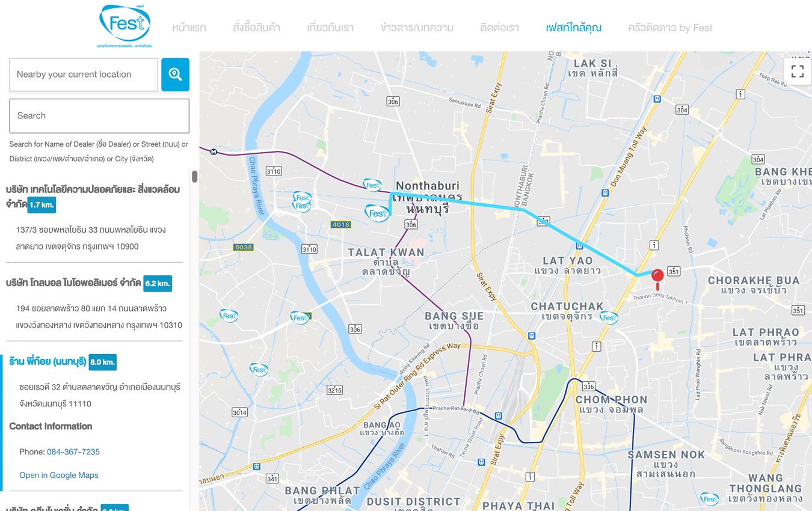Focus the Nearby your current location field
This screenshot has width=812, height=511.
84,75
